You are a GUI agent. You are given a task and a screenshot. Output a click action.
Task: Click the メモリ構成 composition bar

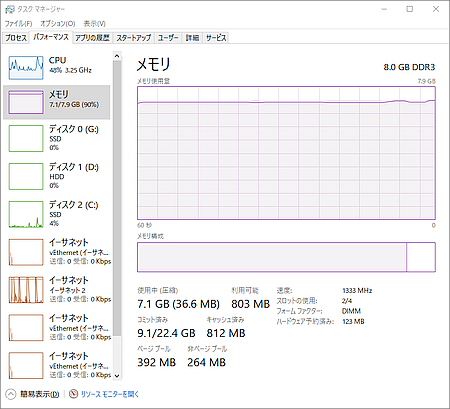coord(286,257)
